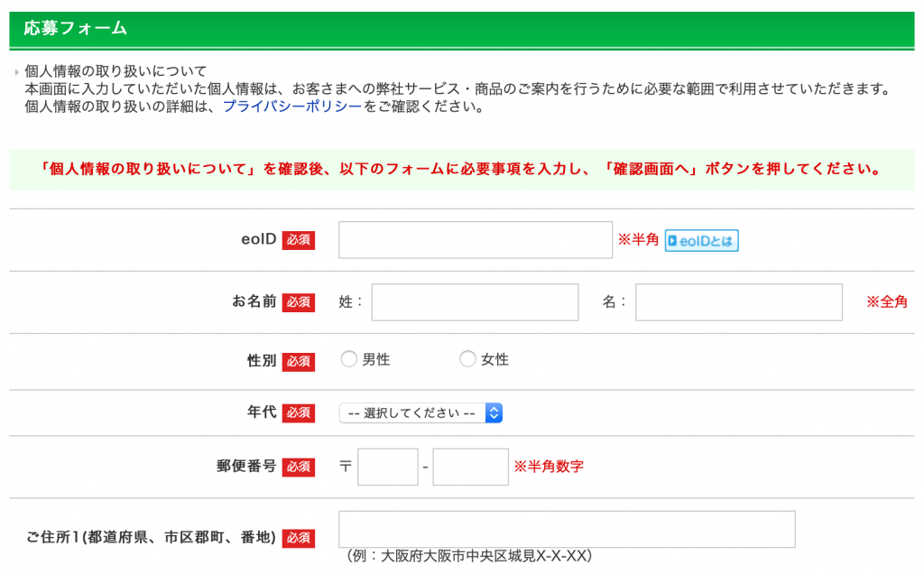This screenshot has width=924, height=574.
Task: Click the ご住所1 address input field
Action: pyautogui.click(x=567, y=529)
